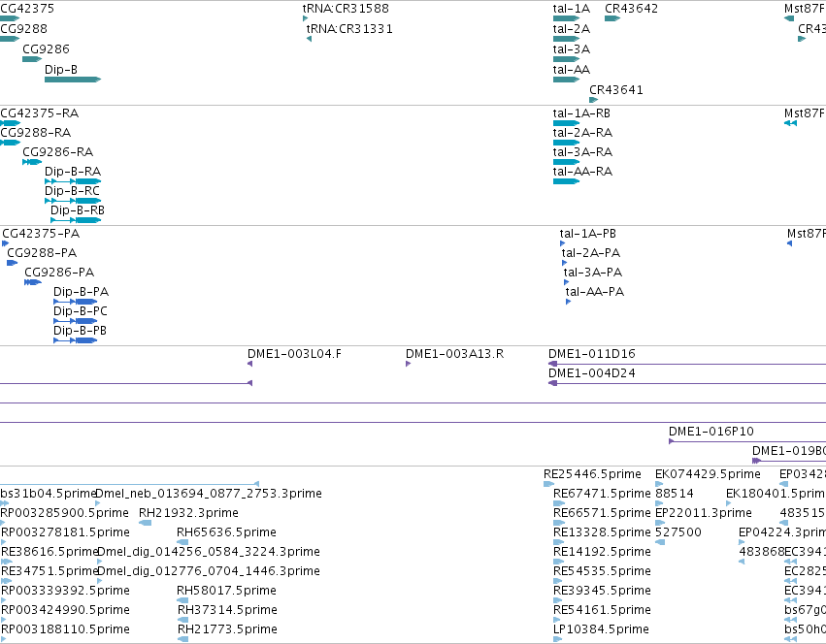Click the RP003285900.5prime EST label
Image resolution: width=826 pixels, height=644 pixels.
click(x=64, y=513)
